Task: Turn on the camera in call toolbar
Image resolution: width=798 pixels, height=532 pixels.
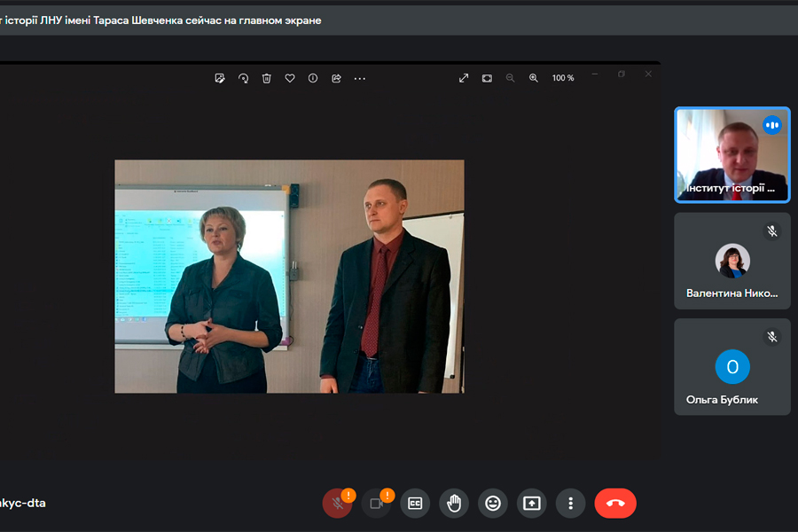Action: pyautogui.click(x=376, y=504)
